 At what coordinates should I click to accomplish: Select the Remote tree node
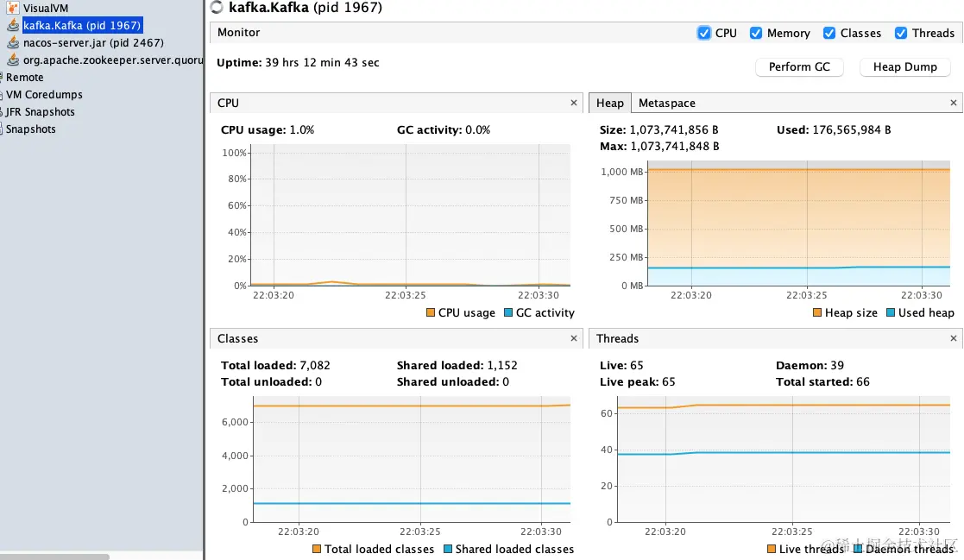pyautogui.click(x=24, y=77)
